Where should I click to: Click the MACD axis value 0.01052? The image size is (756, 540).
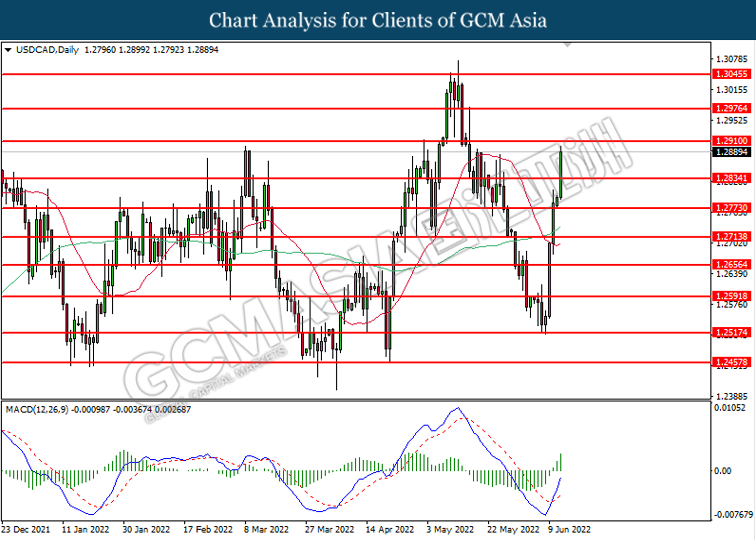pos(729,407)
